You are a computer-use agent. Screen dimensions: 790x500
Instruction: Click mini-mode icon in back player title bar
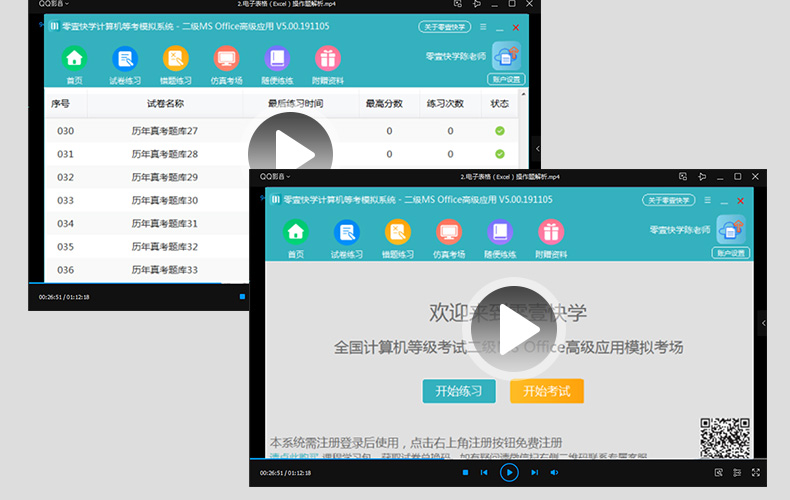tap(457, 4)
